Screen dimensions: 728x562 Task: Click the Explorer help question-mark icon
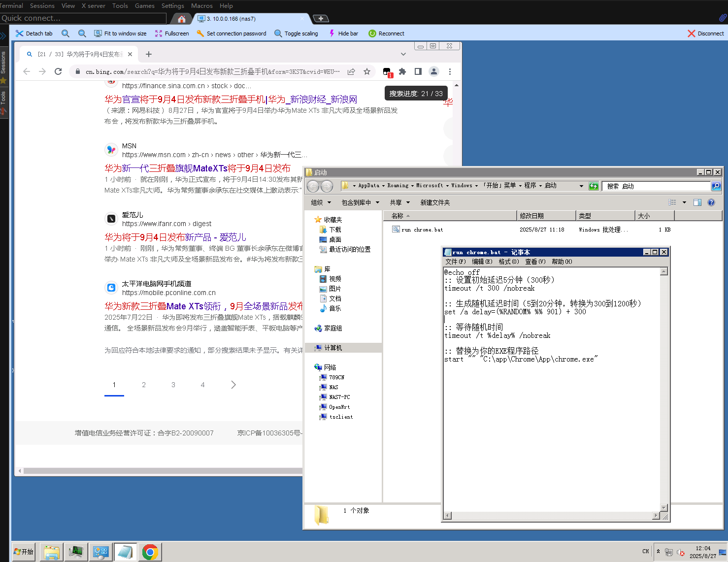click(x=711, y=202)
